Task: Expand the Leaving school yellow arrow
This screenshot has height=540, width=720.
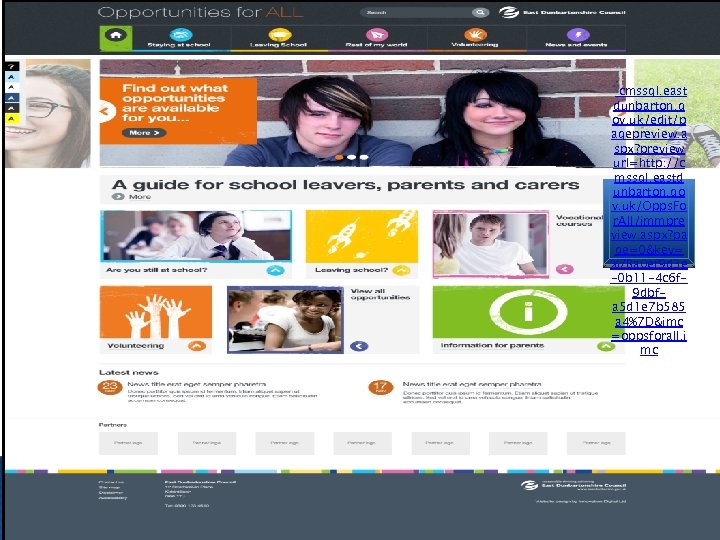Action: [401, 270]
